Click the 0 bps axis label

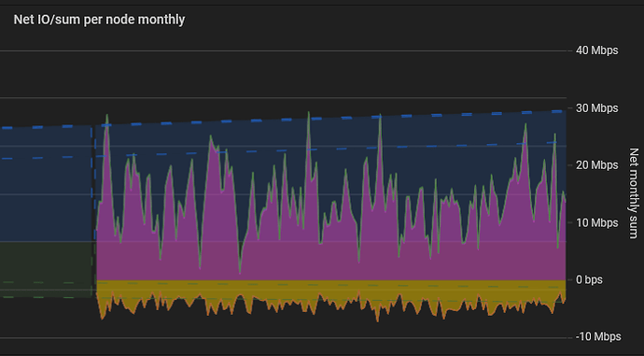click(x=589, y=280)
